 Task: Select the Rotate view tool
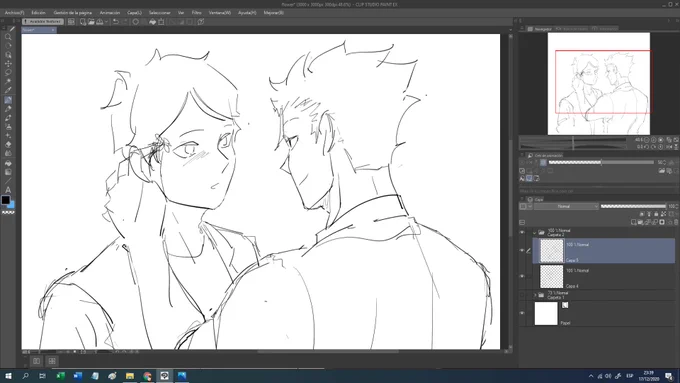click(8, 46)
